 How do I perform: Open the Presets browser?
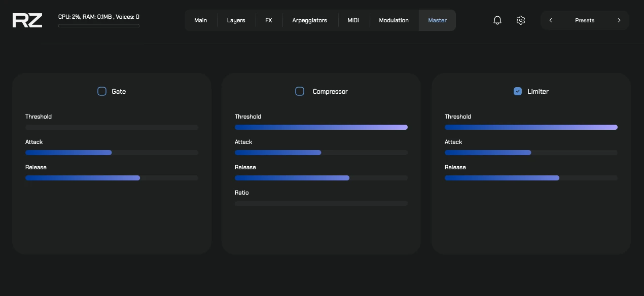[x=585, y=20]
